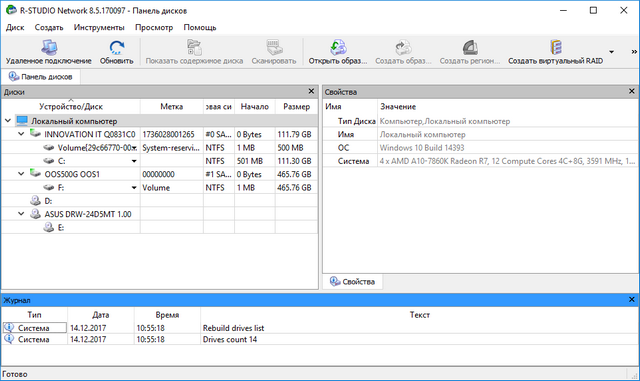Screen dimensions: 640x381
Task: Open dropdown arrow on the F: volume
Action: (134, 188)
